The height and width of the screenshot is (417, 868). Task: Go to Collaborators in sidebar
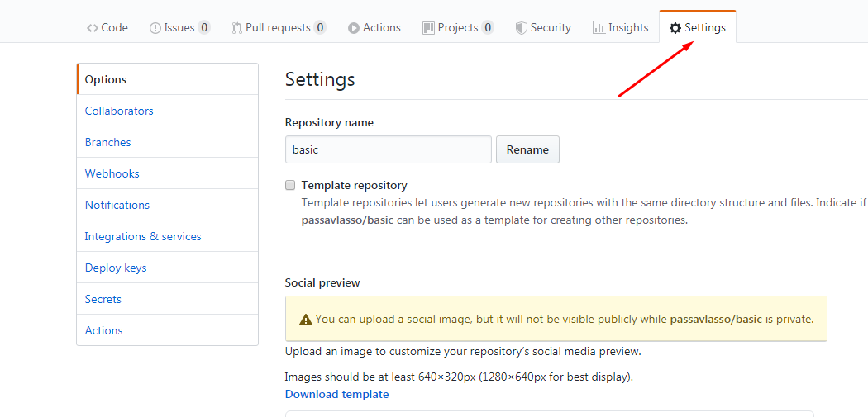119,111
